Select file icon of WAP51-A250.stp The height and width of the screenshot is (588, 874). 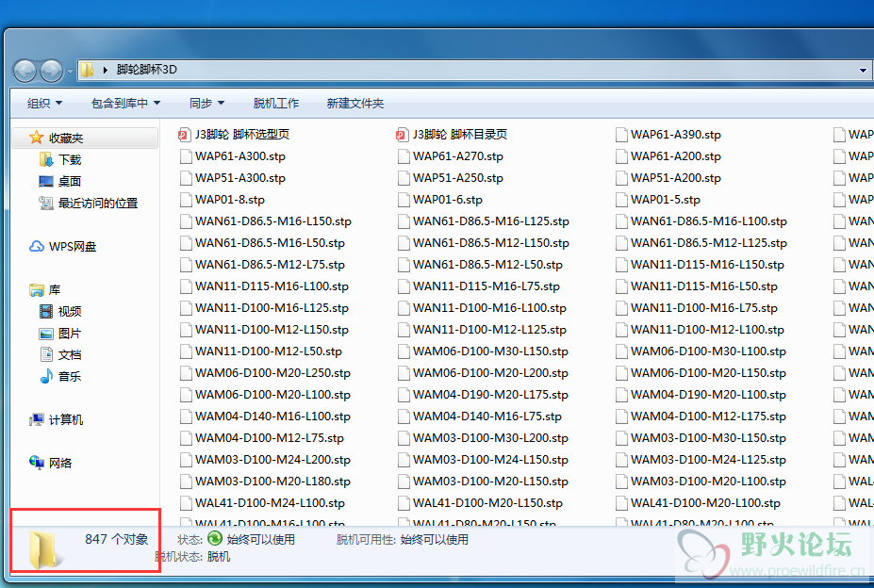click(404, 178)
